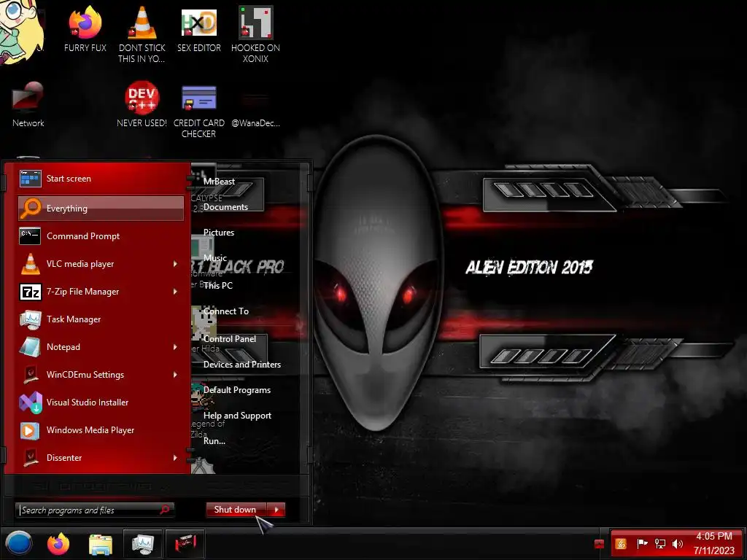Click the WinCDEmu Settings icon
This screenshot has height=560, width=747.
tap(31, 374)
